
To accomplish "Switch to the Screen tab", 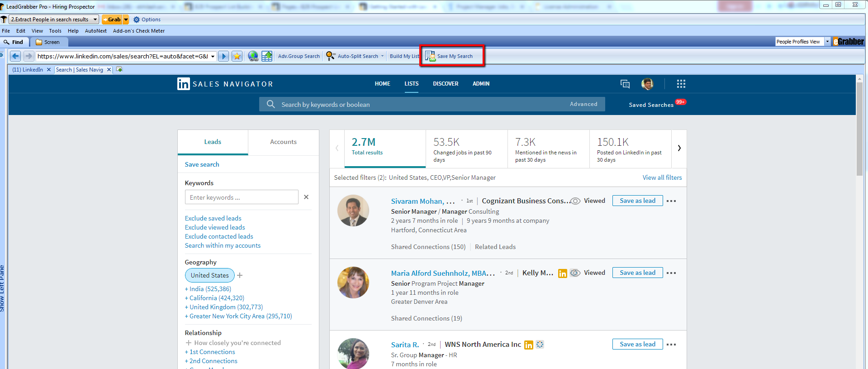I will pyautogui.click(x=49, y=42).
